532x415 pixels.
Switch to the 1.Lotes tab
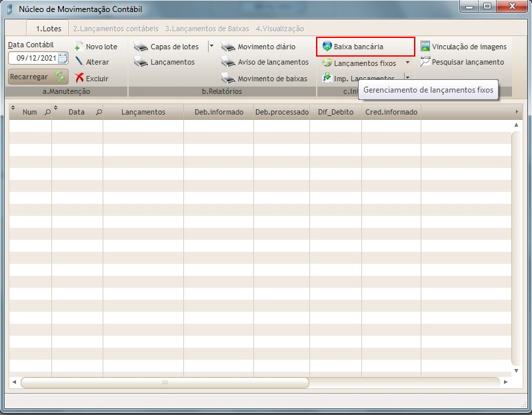48,29
